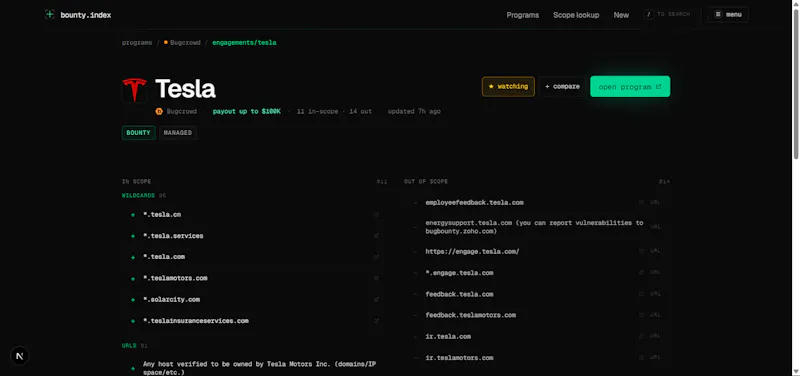Click the orange Bugcrowd dot in breadcrumb
Image resolution: width=800 pixels, height=376 pixels.
166,42
